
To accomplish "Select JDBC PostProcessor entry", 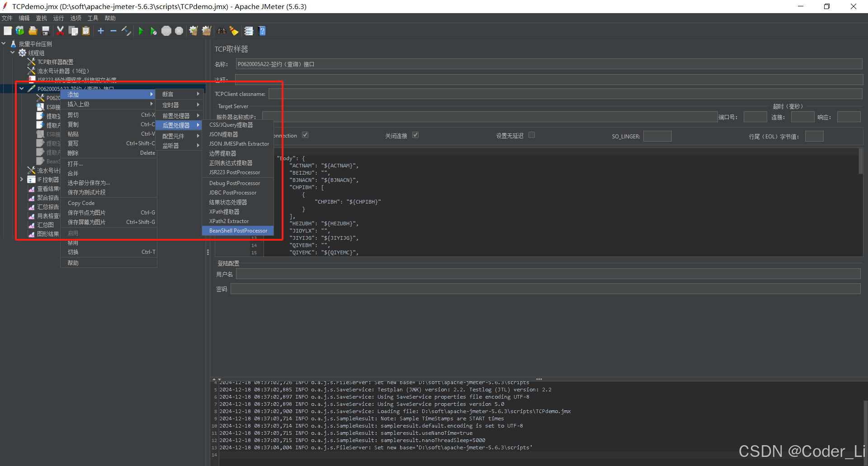I will [x=238, y=193].
